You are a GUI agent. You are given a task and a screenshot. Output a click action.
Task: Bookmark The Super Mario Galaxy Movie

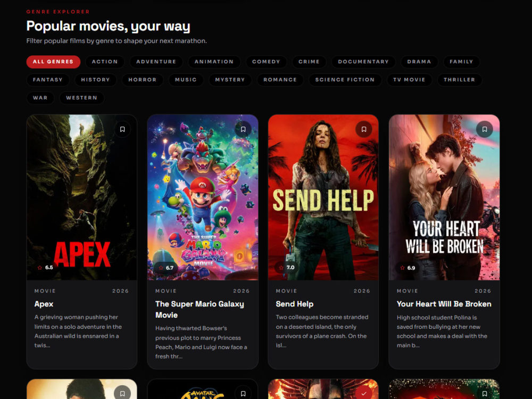(243, 129)
